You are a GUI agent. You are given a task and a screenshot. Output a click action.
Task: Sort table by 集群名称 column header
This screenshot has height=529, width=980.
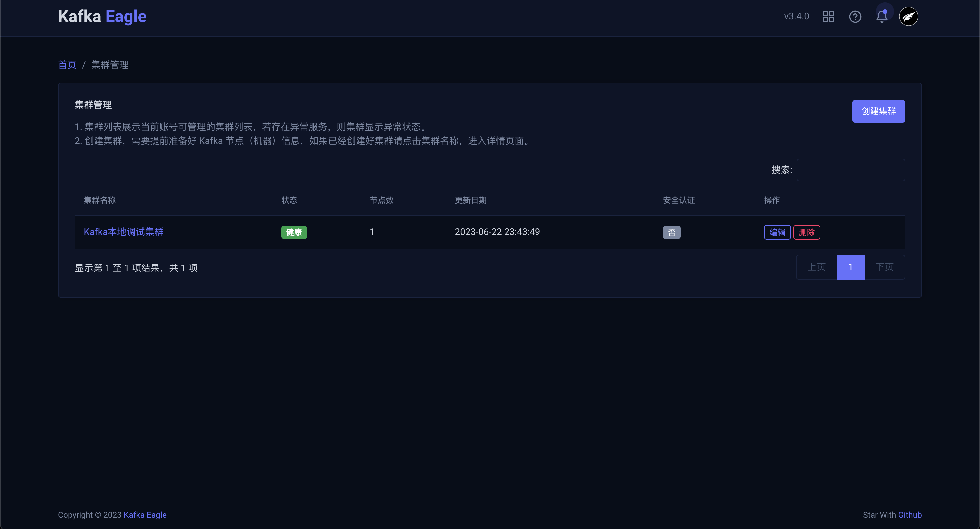tap(100, 200)
